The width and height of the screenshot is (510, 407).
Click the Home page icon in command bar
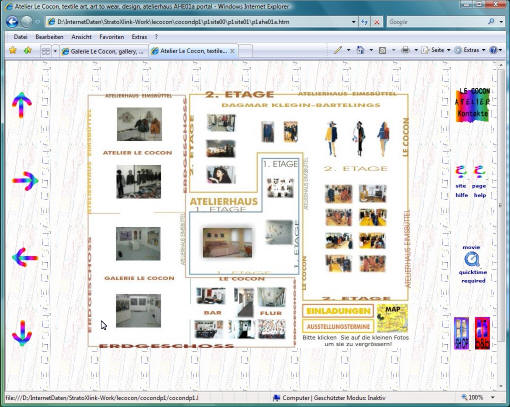click(360, 50)
